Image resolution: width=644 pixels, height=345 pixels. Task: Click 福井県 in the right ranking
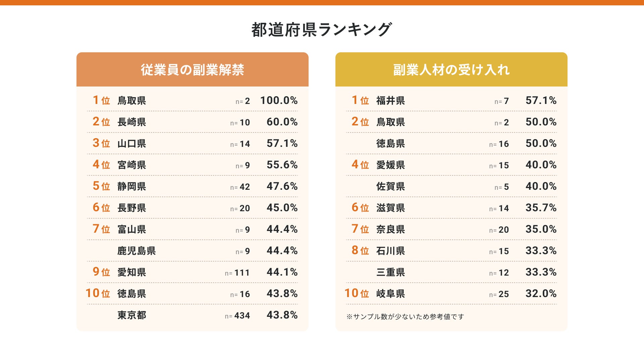click(390, 101)
